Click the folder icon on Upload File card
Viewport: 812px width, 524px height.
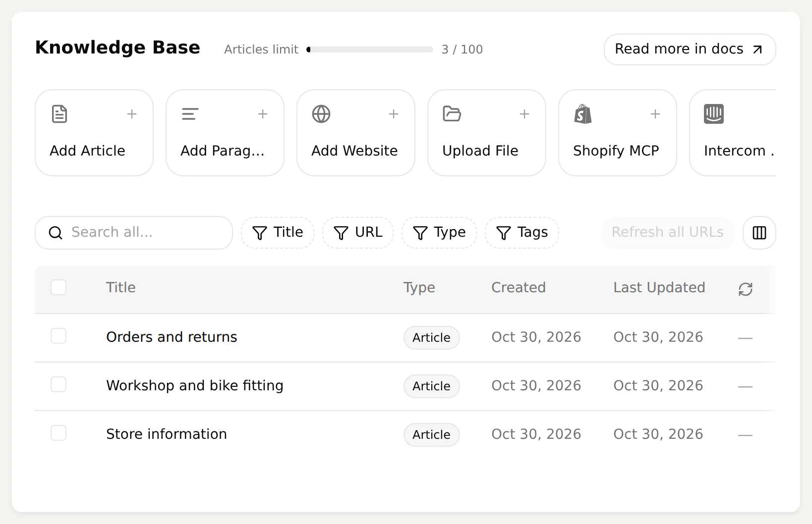[x=452, y=114]
